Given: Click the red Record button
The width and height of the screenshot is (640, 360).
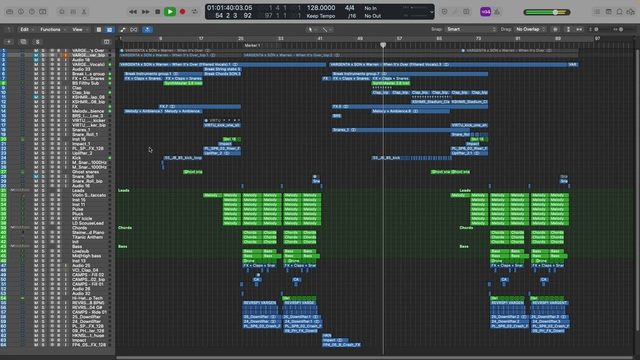Looking at the screenshot, I should click(x=182, y=12).
